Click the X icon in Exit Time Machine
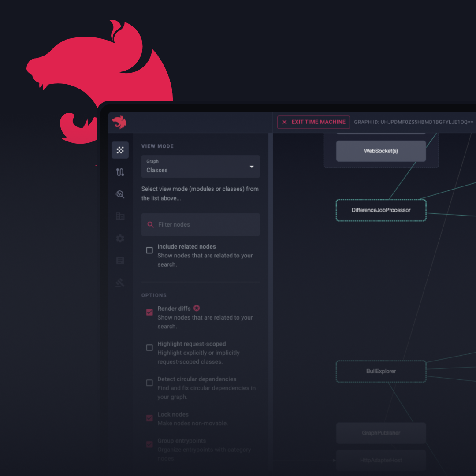476x476 pixels. coord(284,122)
